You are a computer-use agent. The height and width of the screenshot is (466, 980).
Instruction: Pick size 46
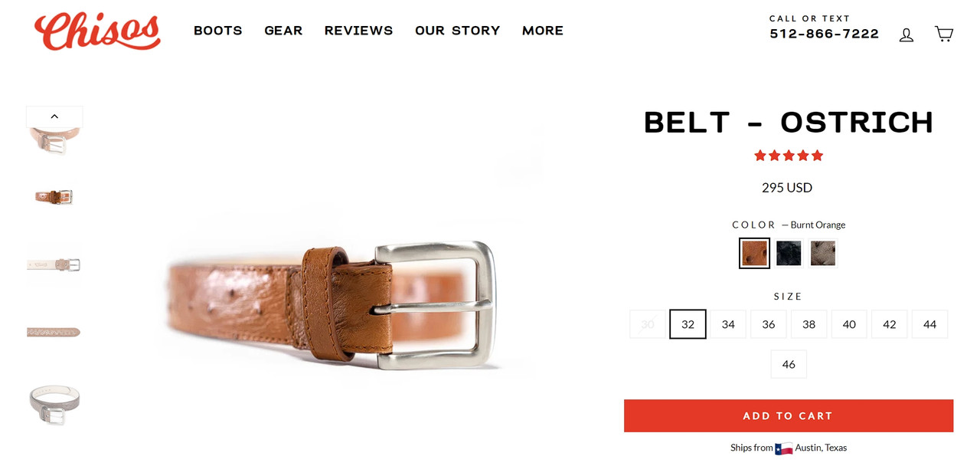click(x=789, y=364)
